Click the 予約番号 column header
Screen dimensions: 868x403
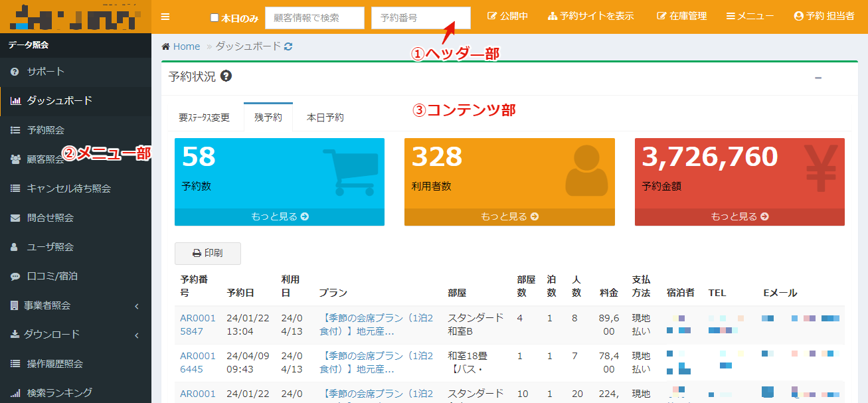198,286
